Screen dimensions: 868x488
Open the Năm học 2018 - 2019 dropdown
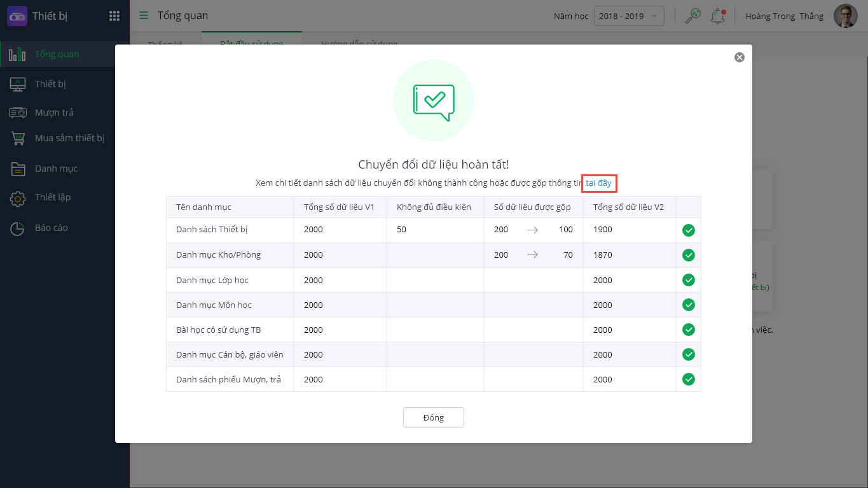(629, 16)
